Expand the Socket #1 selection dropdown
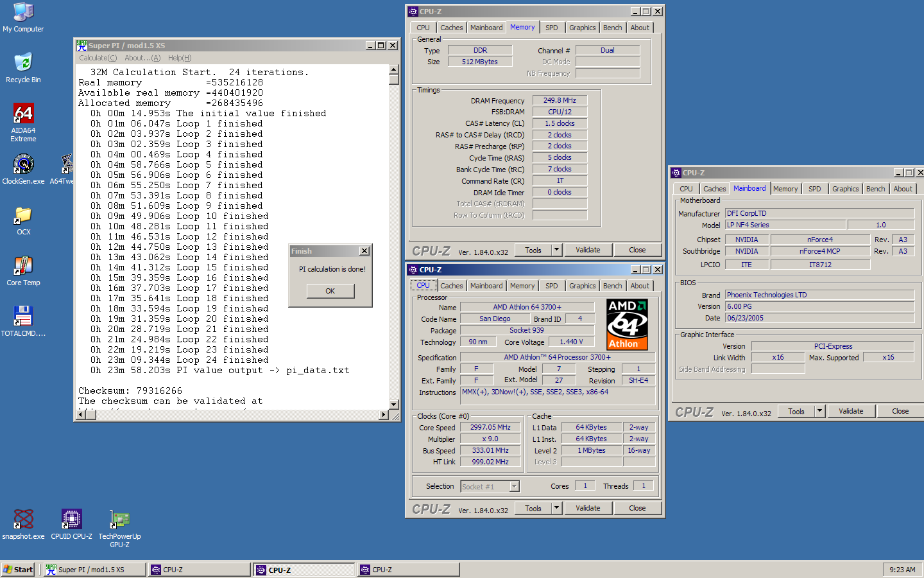 514,487
